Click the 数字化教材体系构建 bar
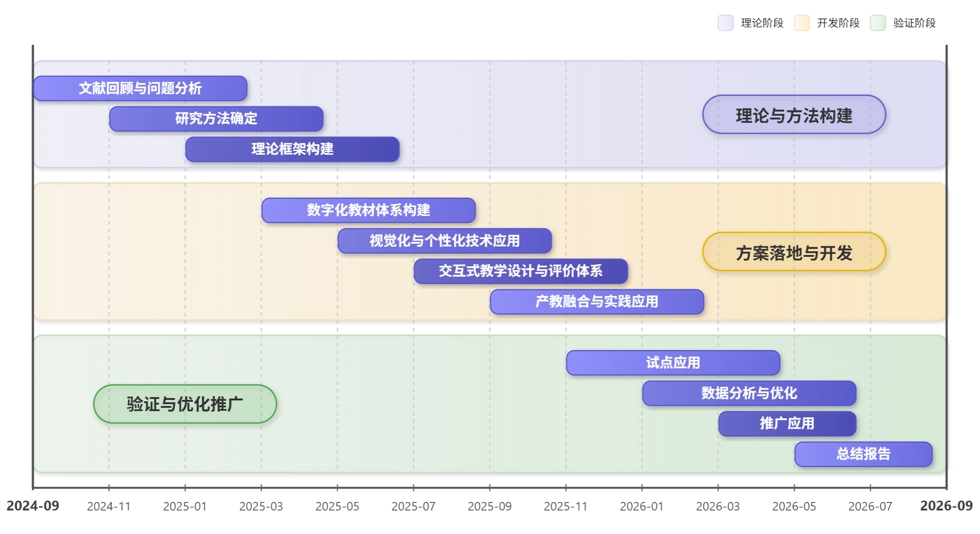The image size is (980, 534). (x=369, y=210)
